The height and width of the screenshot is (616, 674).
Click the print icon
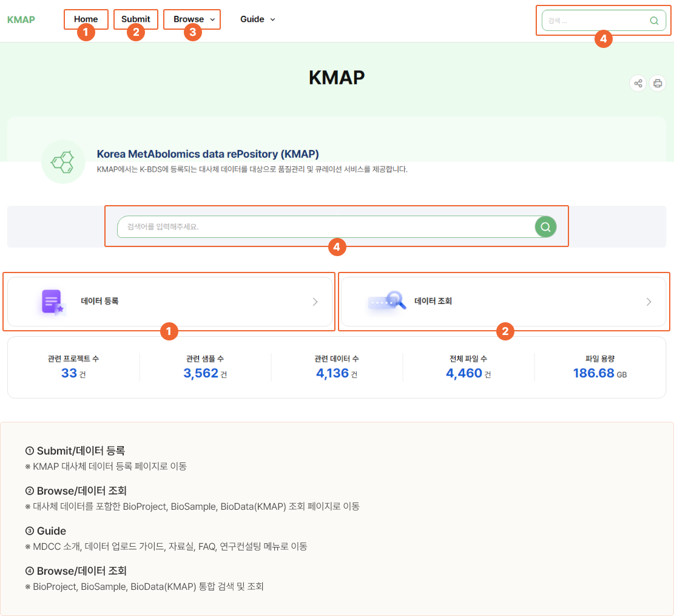point(658,83)
